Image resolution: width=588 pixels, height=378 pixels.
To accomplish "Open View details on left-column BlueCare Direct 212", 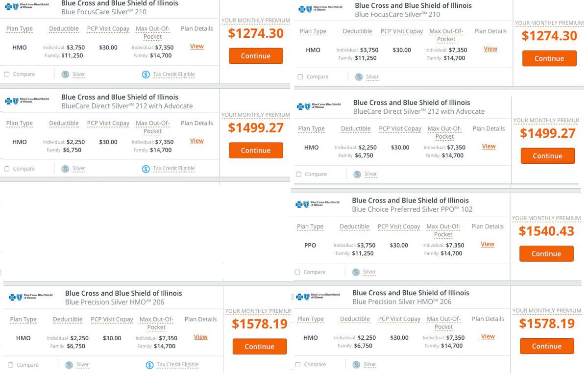I will click(197, 141).
